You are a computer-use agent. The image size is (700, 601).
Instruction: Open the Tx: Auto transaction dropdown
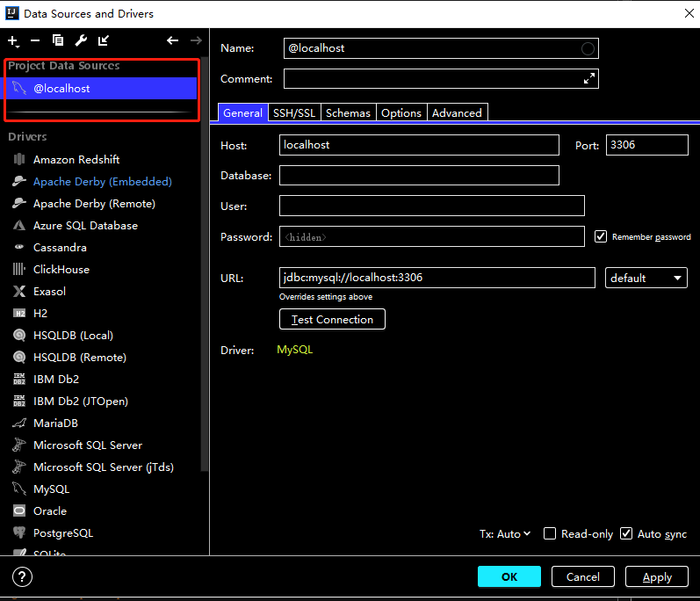click(505, 534)
